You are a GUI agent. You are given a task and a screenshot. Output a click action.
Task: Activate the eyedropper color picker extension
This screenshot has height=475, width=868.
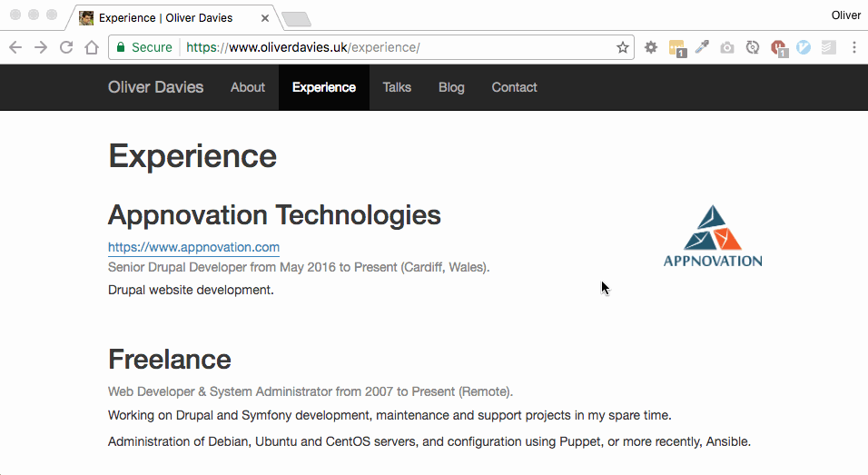tap(702, 48)
